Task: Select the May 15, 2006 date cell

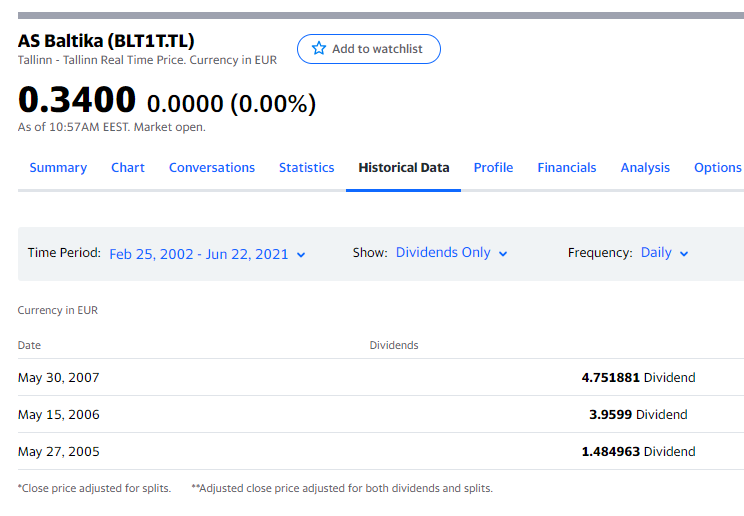Action: click(59, 414)
